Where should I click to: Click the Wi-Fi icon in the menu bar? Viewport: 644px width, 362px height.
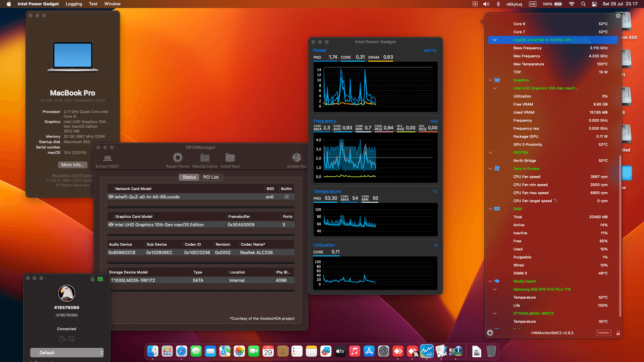pyautogui.click(x=572, y=4)
